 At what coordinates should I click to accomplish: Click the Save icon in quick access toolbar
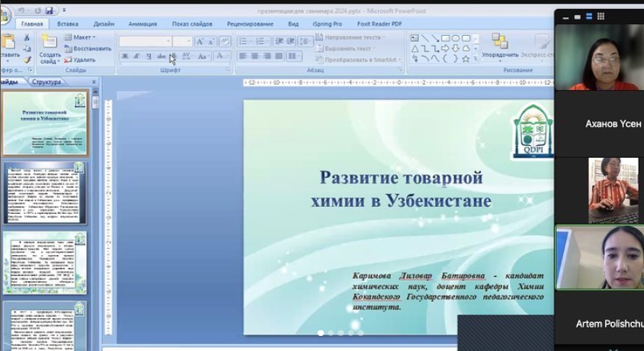[49, 10]
